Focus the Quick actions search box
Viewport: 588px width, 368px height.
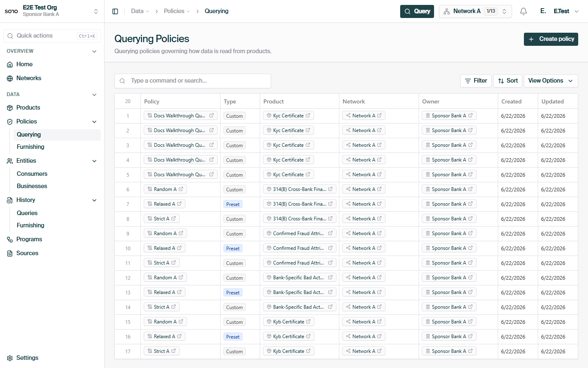point(52,36)
